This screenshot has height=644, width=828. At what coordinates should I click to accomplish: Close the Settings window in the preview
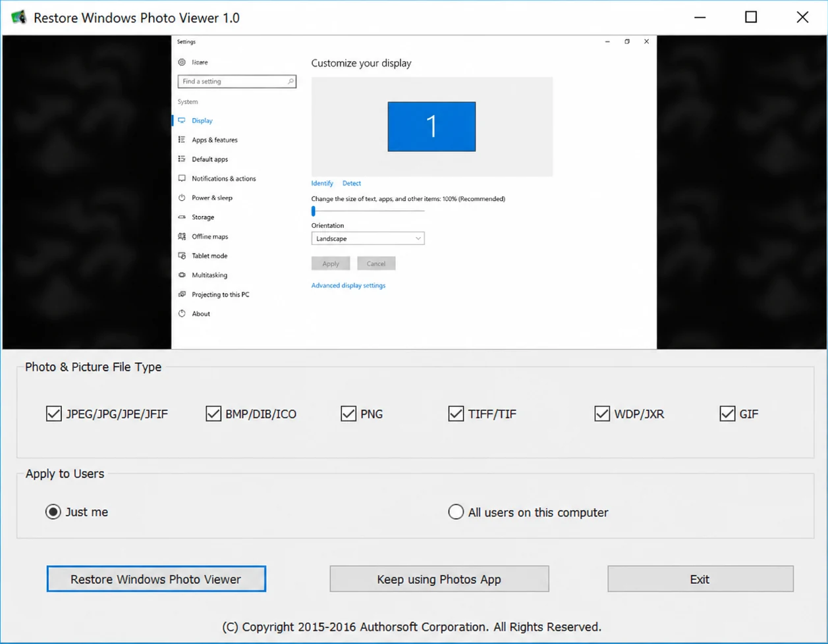coord(646,41)
